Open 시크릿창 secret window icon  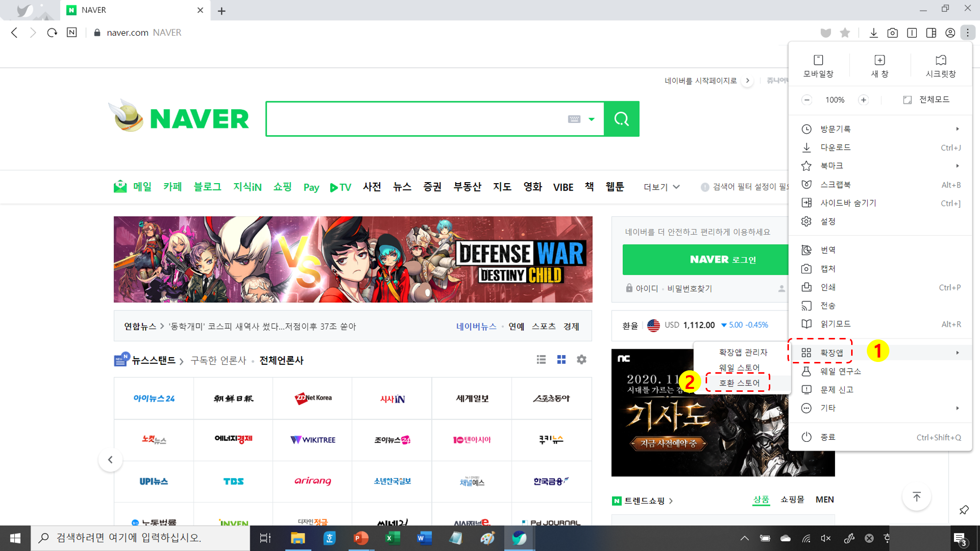(940, 66)
